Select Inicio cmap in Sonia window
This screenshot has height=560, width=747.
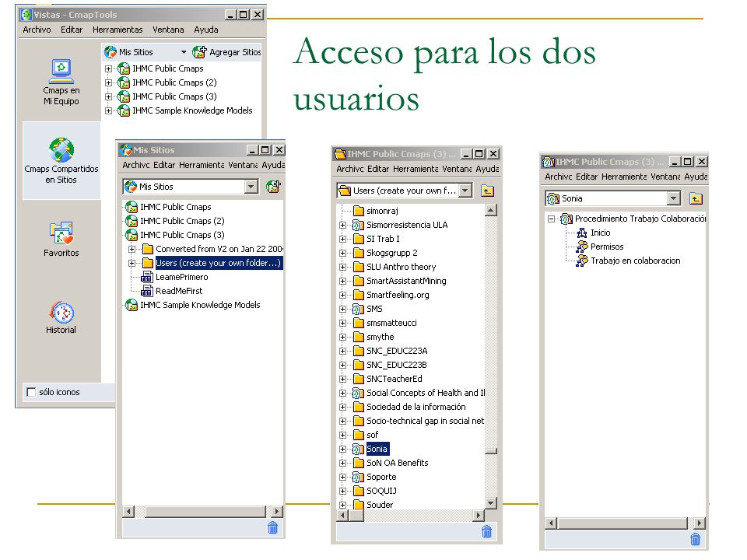[600, 233]
